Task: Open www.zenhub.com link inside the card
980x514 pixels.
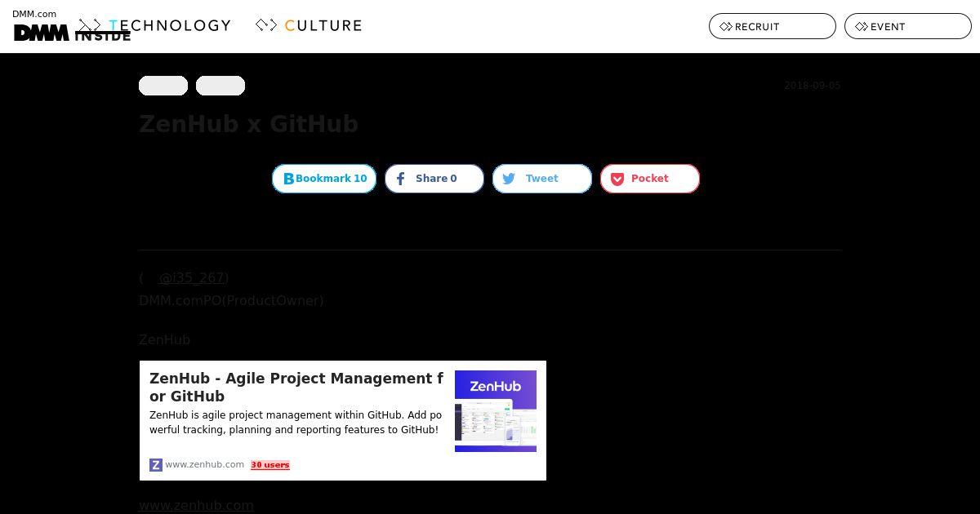Action: [x=204, y=464]
